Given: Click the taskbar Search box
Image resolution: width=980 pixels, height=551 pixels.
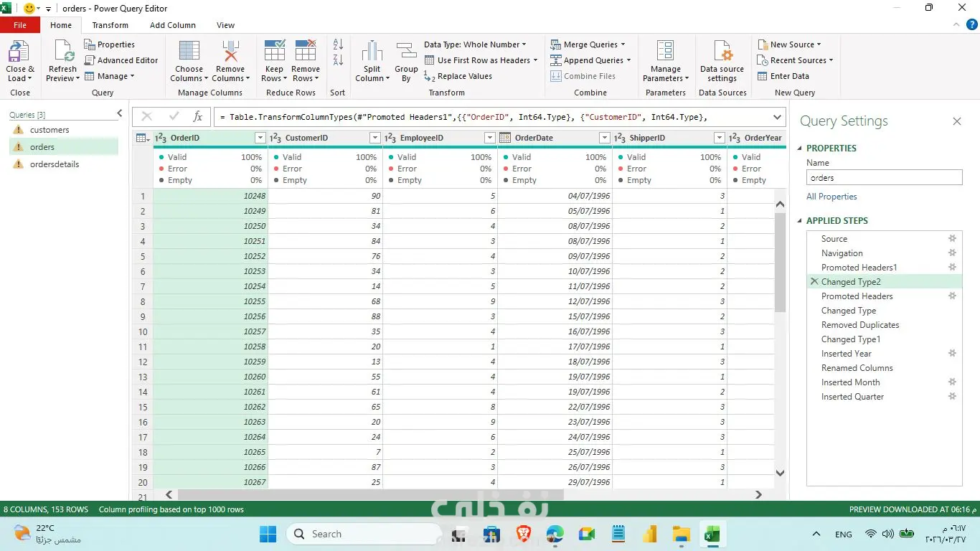Looking at the screenshot, I should [364, 534].
